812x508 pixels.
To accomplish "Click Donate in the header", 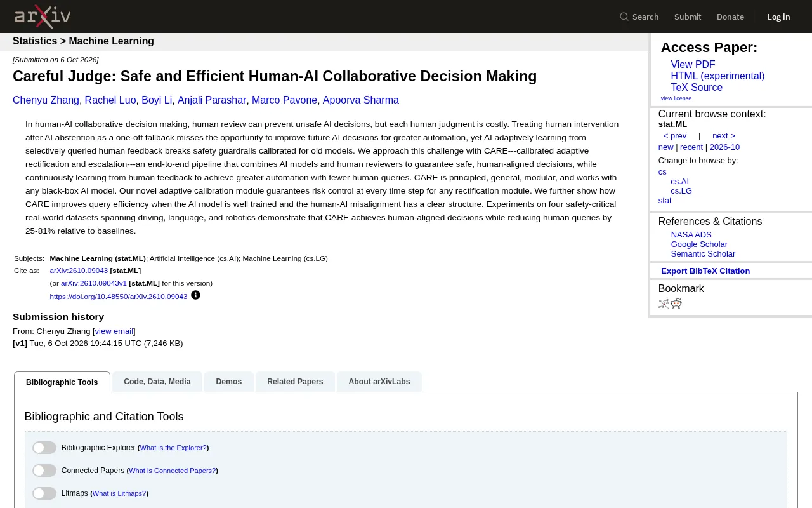I will point(730,17).
